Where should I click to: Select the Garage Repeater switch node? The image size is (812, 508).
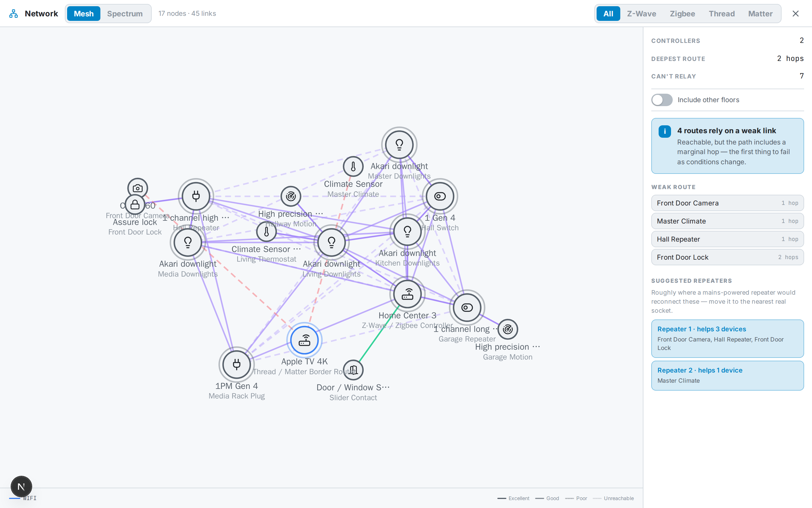pyautogui.click(x=467, y=307)
